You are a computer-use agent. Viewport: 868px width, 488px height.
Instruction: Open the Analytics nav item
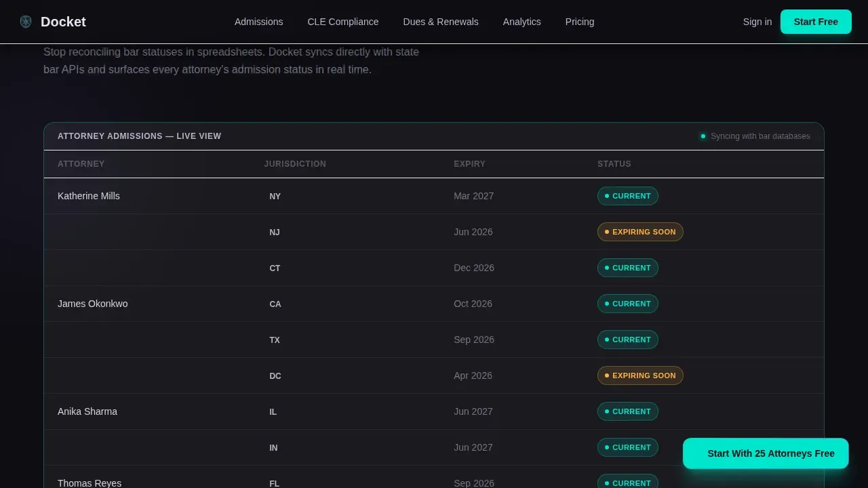pos(522,22)
